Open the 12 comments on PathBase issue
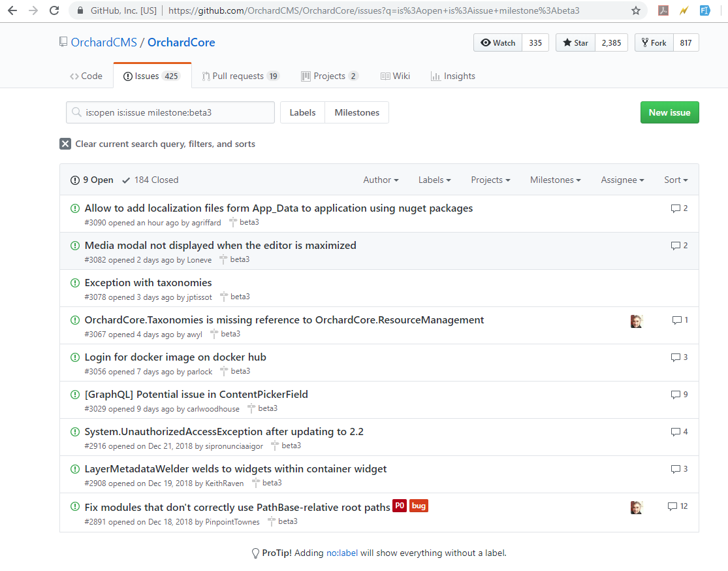 pos(677,506)
